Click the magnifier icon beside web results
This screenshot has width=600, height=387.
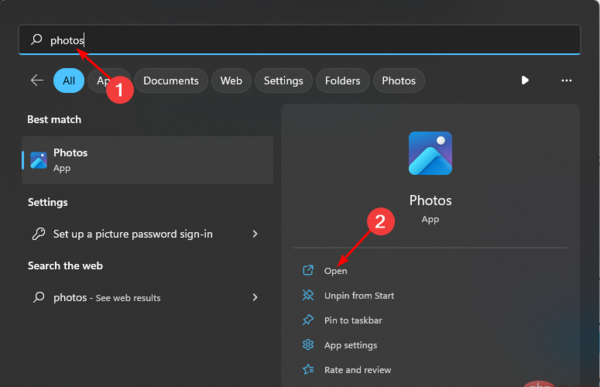[x=39, y=297]
